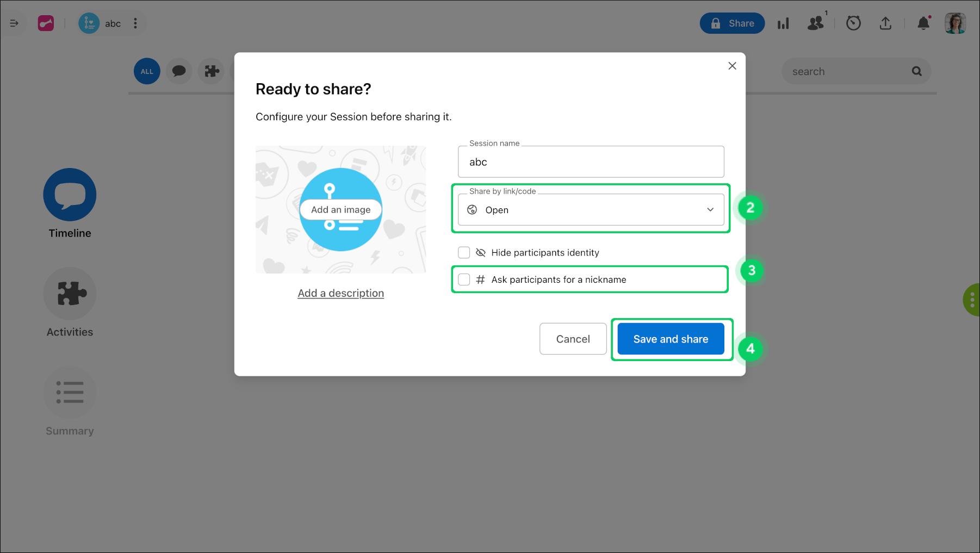Open the participants list icon
The image size is (980, 553).
[x=816, y=23]
